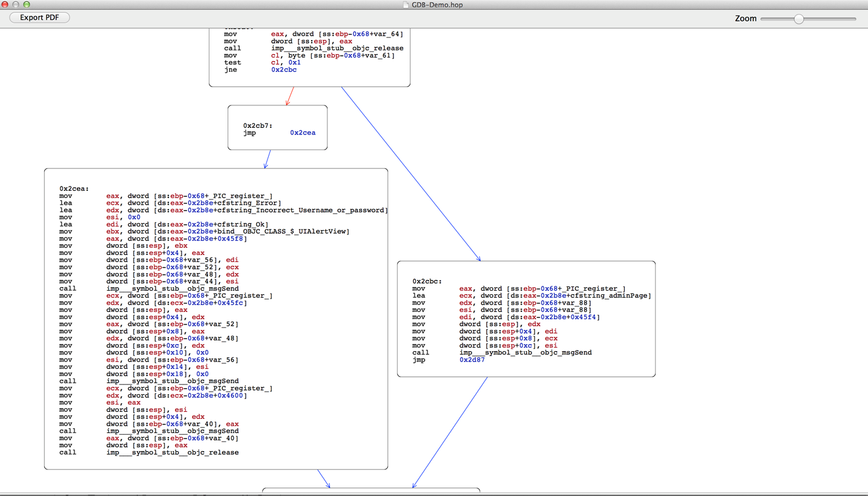
Task: Click the 0x45f4 offset in the 0x2cbc block
Action: tap(585, 317)
